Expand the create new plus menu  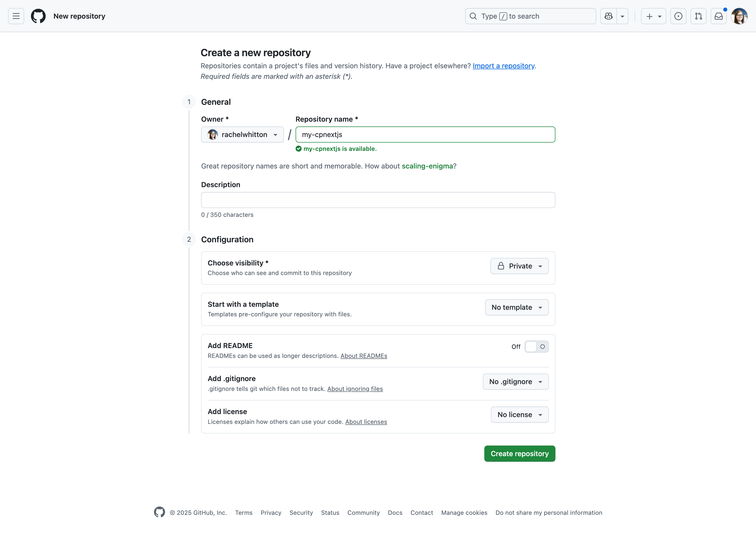pos(653,16)
